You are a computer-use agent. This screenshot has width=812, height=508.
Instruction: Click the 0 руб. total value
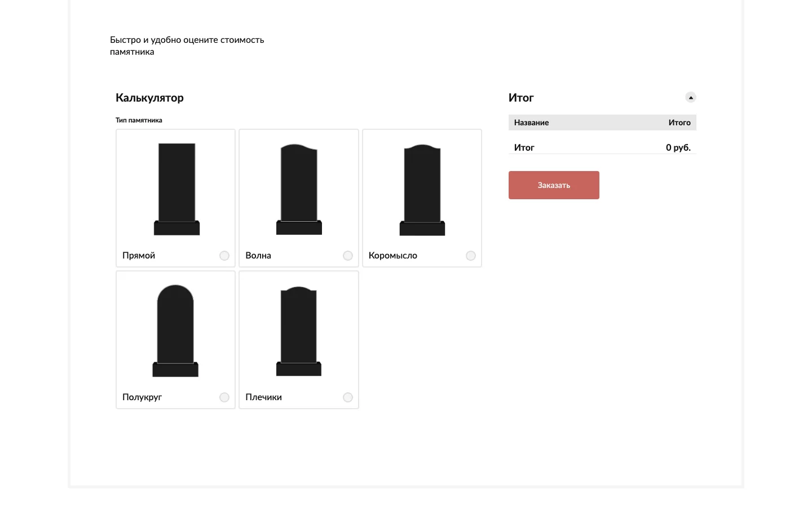[678, 147]
